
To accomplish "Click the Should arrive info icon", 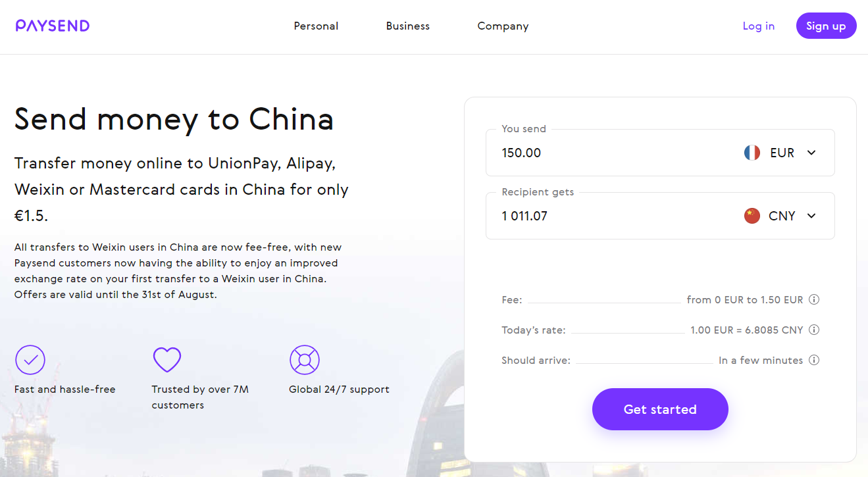I will (x=814, y=360).
